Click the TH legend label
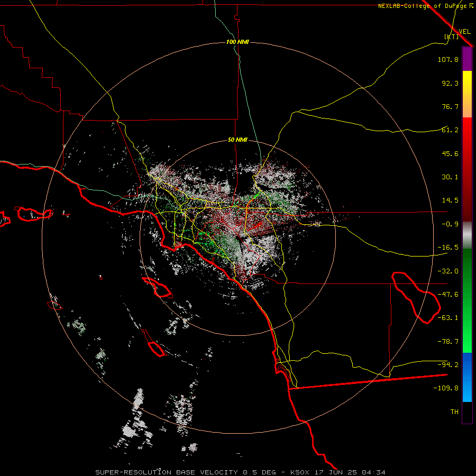Image resolution: width=476 pixels, height=476 pixels. 454,412
